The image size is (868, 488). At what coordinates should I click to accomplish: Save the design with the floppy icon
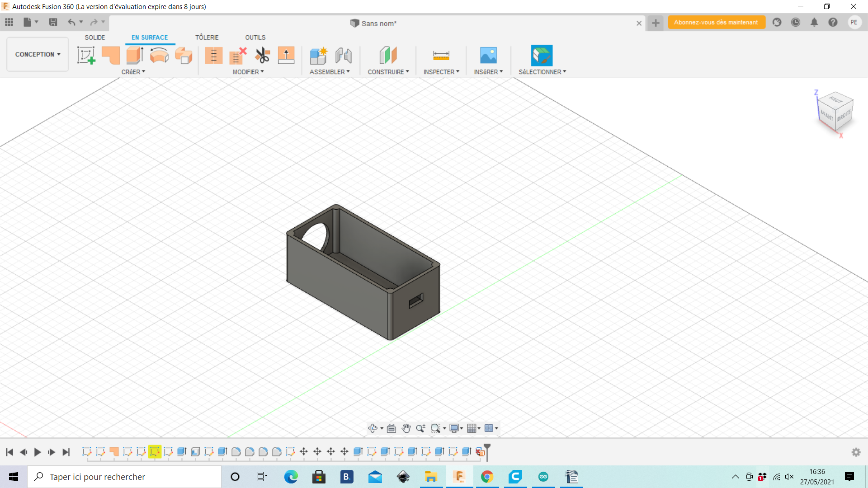(x=53, y=22)
